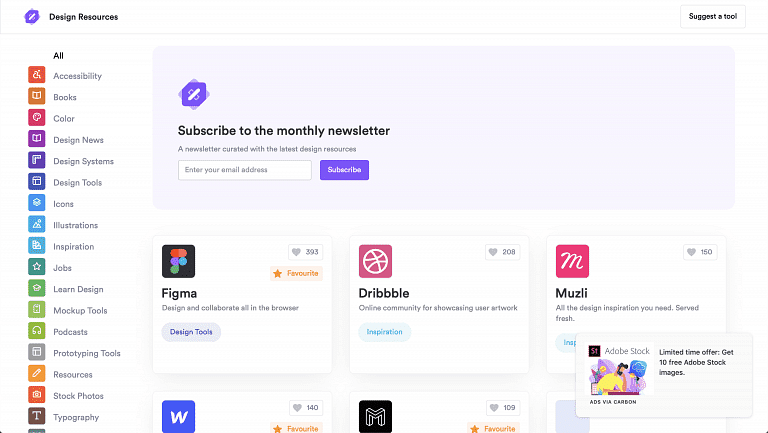
Task: Select the Icons category icon
Action: pos(37,203)
